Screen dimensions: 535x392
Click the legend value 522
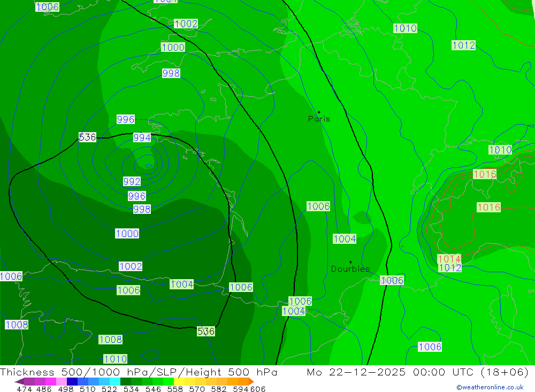(109, 389)
